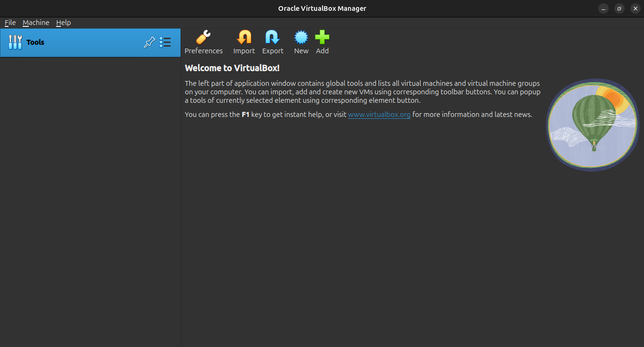Viewport: 644px width, 347px height.
Task: Pin the Tools pane with pushpin icon
Action: tap(149, 42)
